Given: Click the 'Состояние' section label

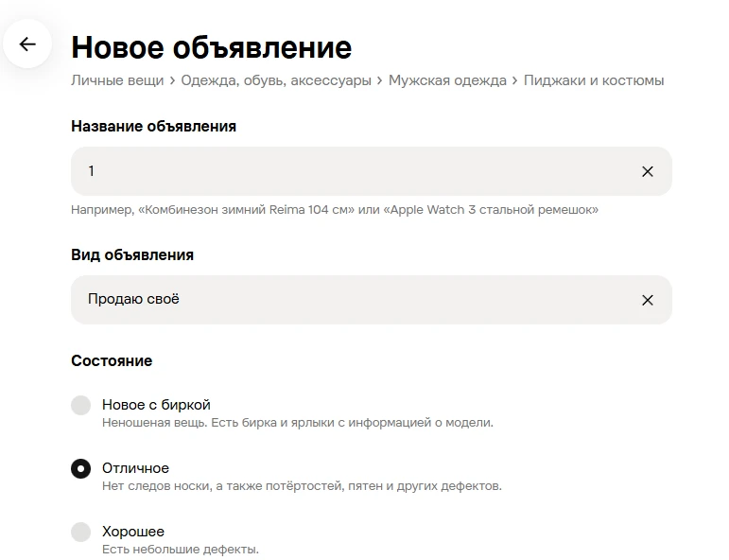Looking at the screenshot, I should click(112, 361).
